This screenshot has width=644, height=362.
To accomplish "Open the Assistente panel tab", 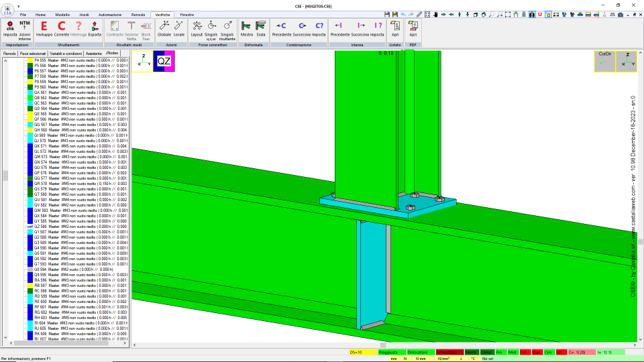I will [x=94, y=54].
